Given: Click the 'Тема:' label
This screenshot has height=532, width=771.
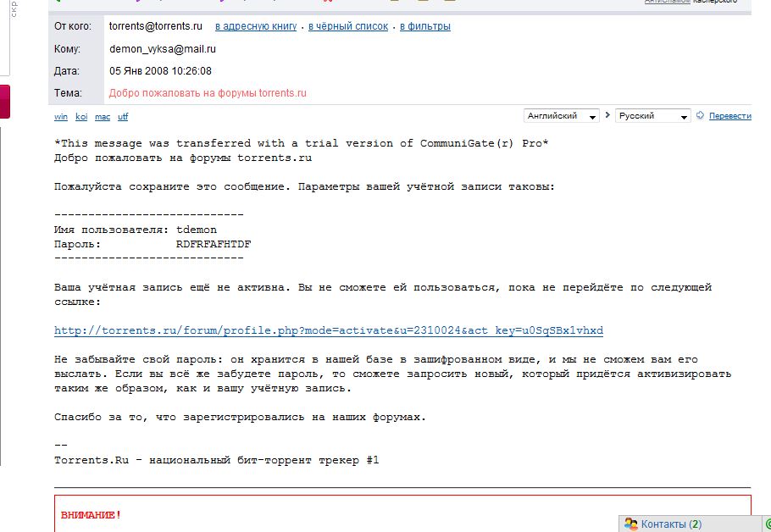Looking at the screenshot, I should [68, 93].
